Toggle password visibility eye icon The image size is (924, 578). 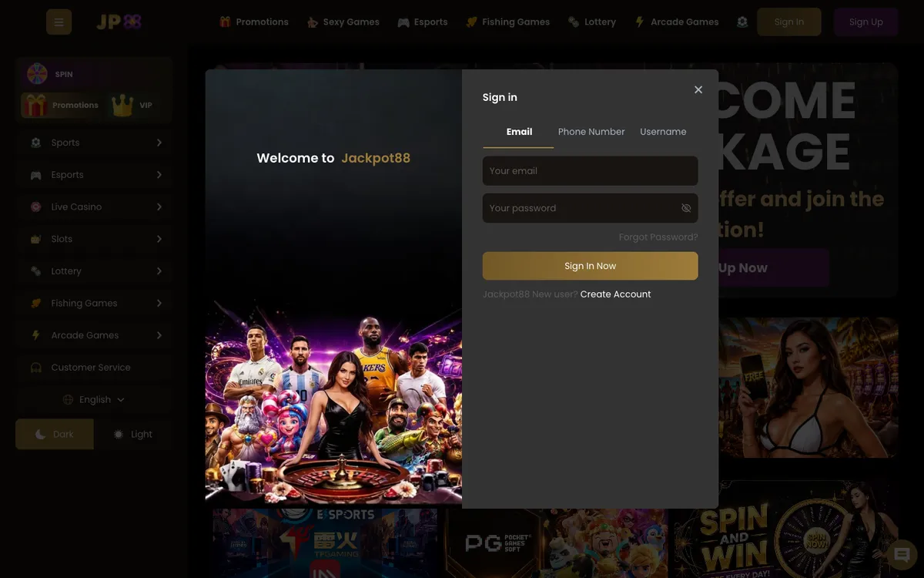pos(686,208)
